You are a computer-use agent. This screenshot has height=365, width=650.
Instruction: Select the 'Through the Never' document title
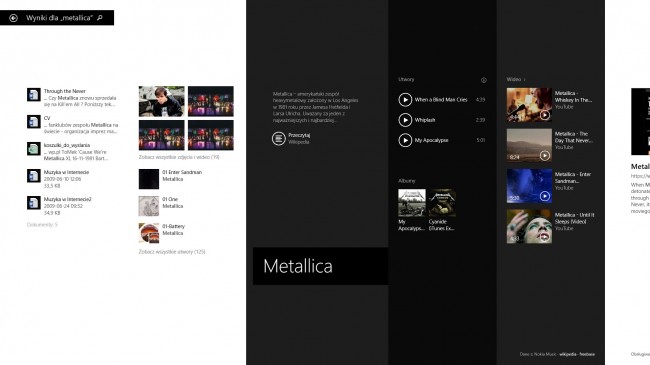[x=65, y=91]
